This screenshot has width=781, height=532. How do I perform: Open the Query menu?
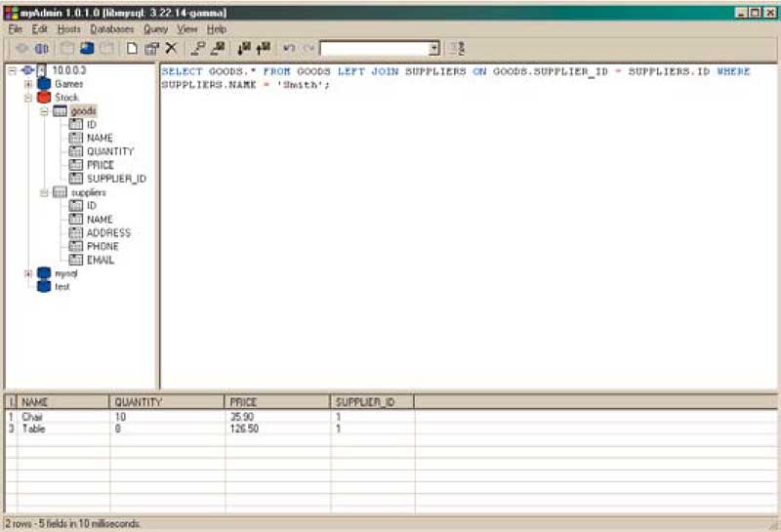point(156,29)
